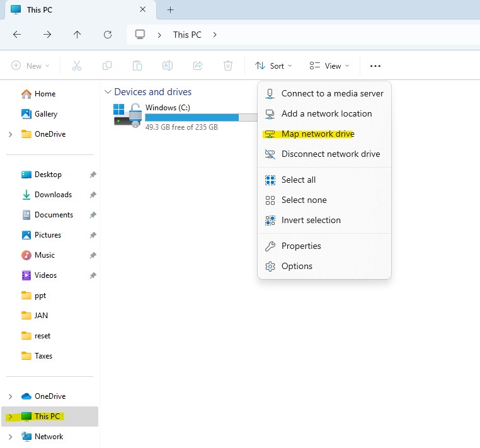Choose Select all from the menu
Image resolution: width=480 pixels, height=448 pixels.
[x=324, y=180]
